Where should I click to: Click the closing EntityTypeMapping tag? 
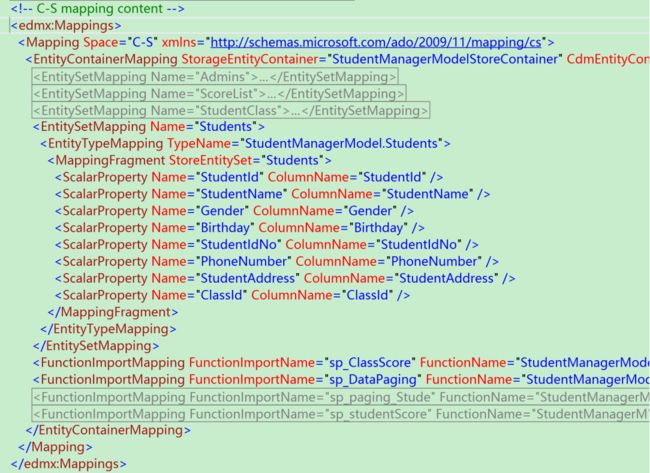click(108, 329)
